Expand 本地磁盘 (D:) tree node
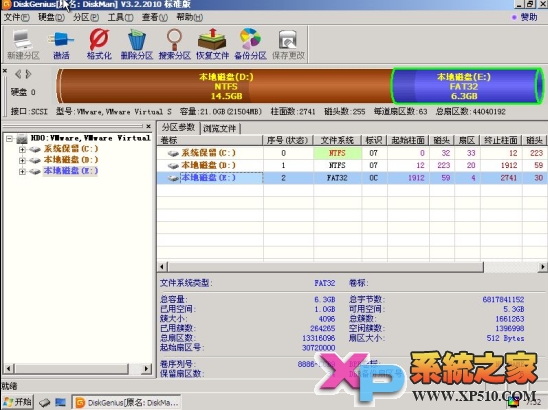 [x=22, y=160]
